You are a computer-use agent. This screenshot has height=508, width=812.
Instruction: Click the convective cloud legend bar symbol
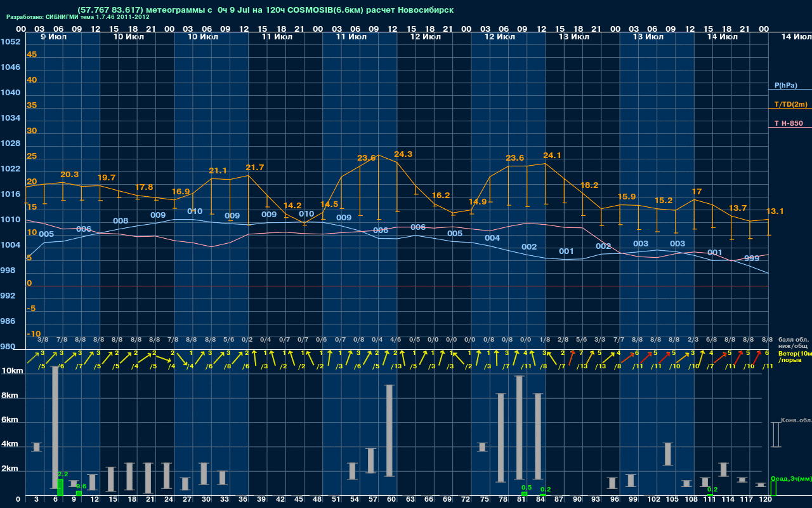click(775, 434)
